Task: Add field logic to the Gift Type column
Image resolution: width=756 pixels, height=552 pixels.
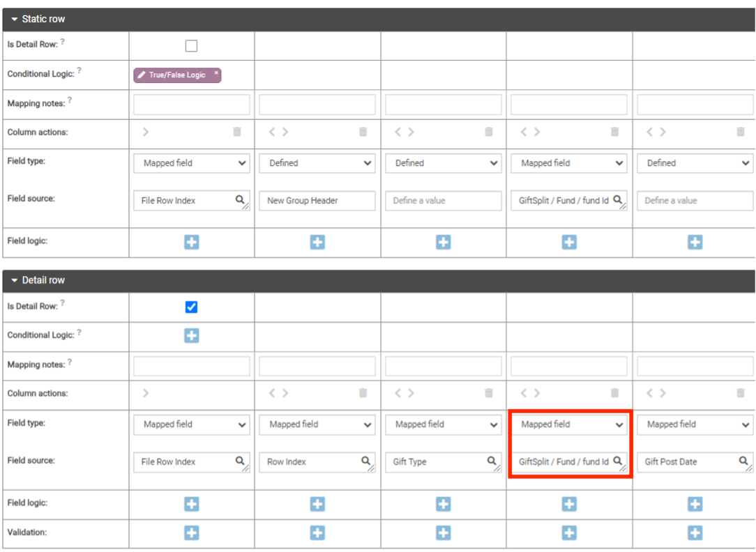Action: click(x=443, y=504)
